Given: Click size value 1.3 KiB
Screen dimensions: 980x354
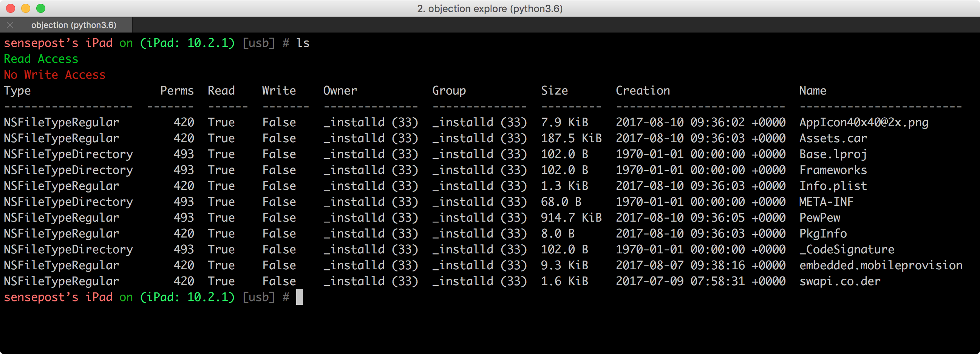Looking at the screenshot, I should coord(564,186).
